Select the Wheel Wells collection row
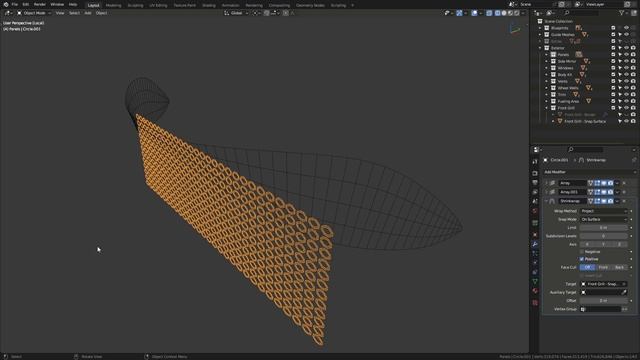The height and width of the screenshot is (360, 640). (568, 88)
